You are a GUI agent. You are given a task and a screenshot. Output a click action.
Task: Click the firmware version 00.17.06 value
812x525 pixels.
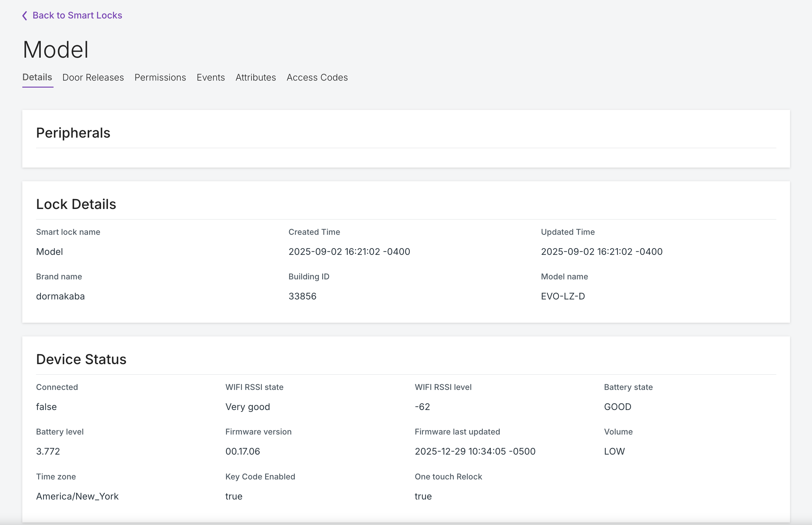click(x=243, y=451)
